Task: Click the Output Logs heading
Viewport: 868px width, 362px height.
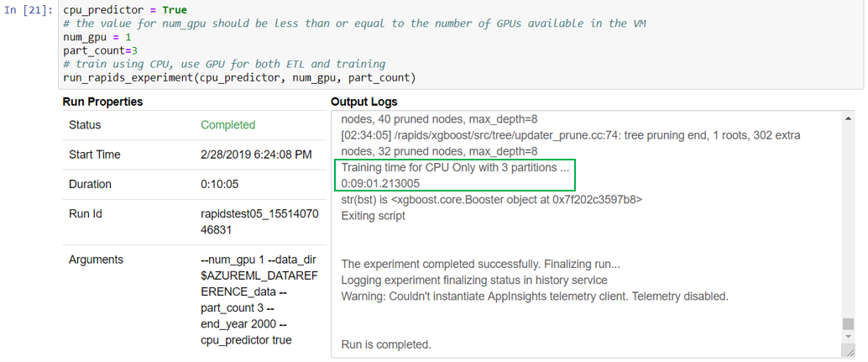Action: 364,102
